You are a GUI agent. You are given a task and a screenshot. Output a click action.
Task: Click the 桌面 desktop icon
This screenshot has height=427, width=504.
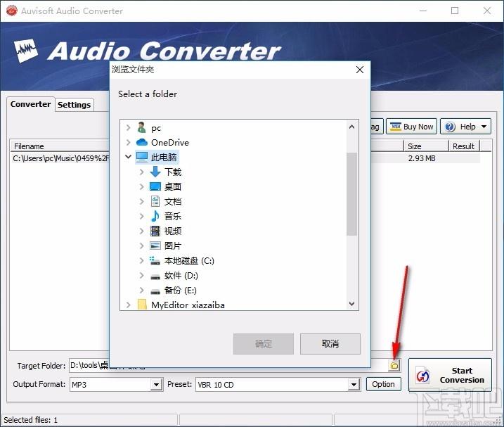click(155, 186)
